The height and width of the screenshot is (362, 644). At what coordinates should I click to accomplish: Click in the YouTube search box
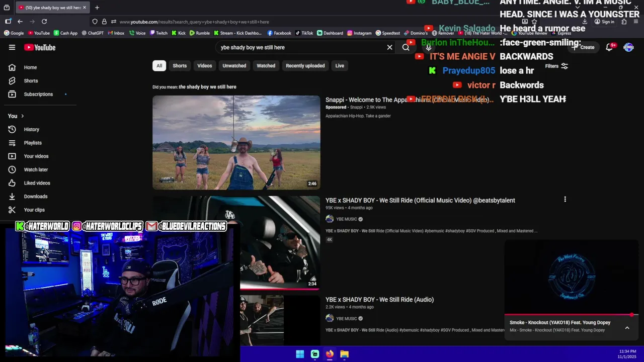click(302, 47)
